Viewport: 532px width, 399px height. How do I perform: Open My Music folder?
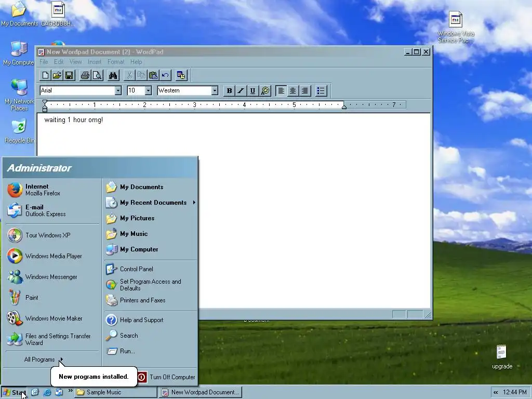point(151,234)
